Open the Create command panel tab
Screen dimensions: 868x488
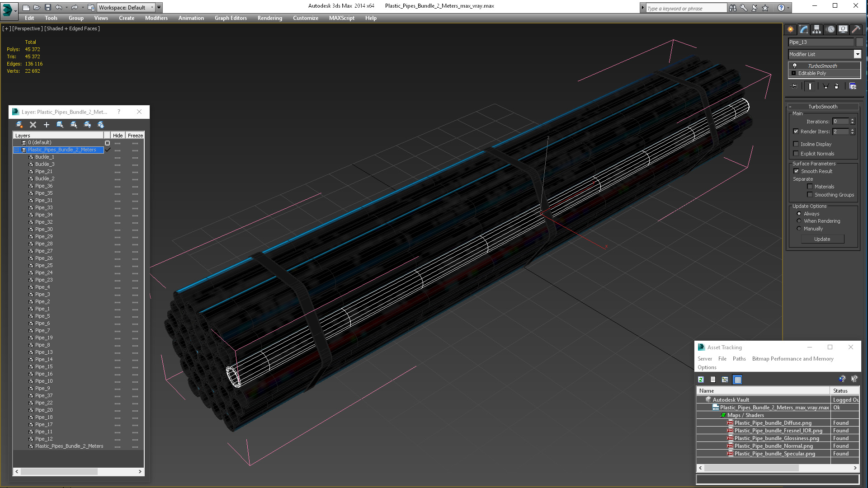point(791,29)
